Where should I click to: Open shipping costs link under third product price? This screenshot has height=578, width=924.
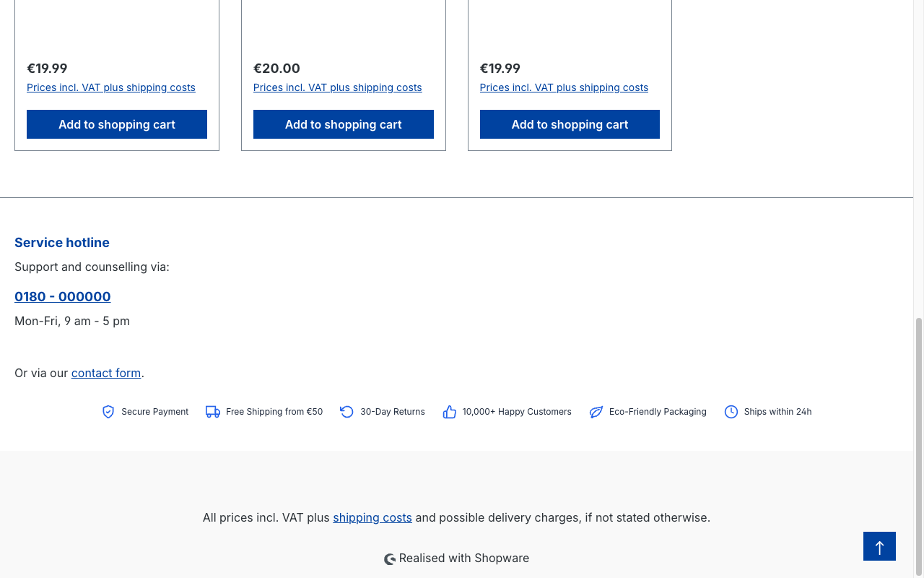point(564,87)
